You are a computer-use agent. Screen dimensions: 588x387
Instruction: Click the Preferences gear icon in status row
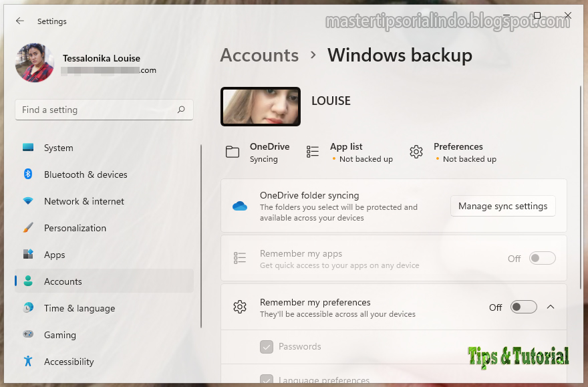(416, 152)
